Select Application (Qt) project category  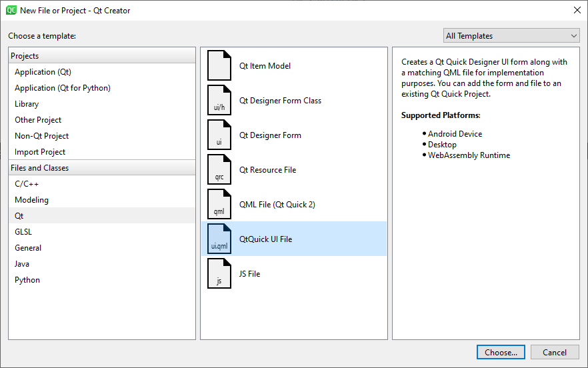click(x=102, y=71)
